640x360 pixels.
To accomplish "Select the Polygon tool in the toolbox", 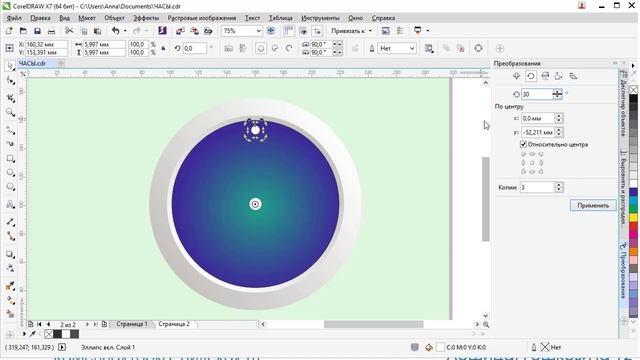I will (10, 187).
